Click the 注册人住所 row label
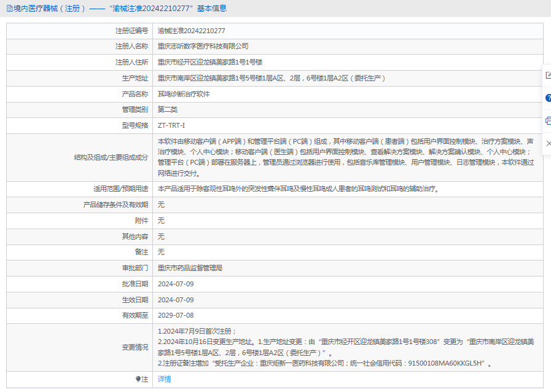This screenshot has height=392, width=551. 132,62
